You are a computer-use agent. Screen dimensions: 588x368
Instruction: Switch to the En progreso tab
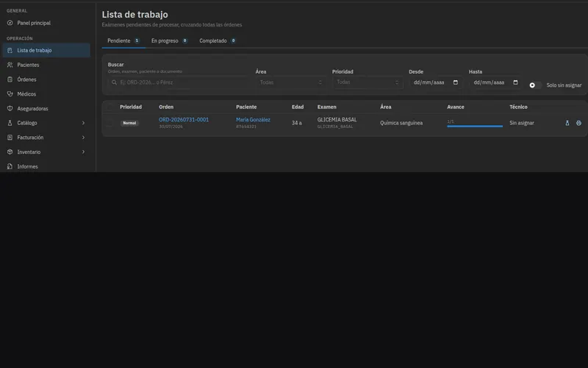169,40
